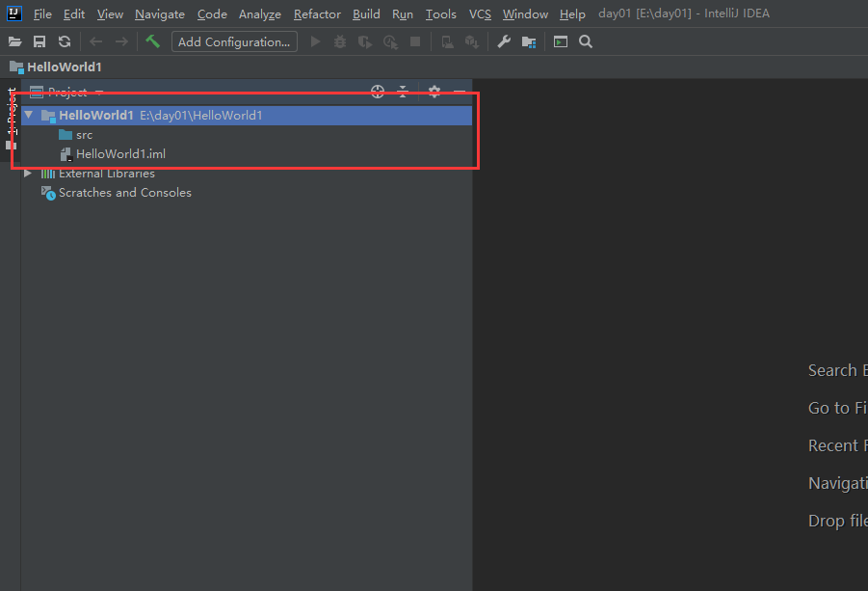Click the Open folder toolbar icon
This screenshot has width=868, height=591.
[15, 41]
